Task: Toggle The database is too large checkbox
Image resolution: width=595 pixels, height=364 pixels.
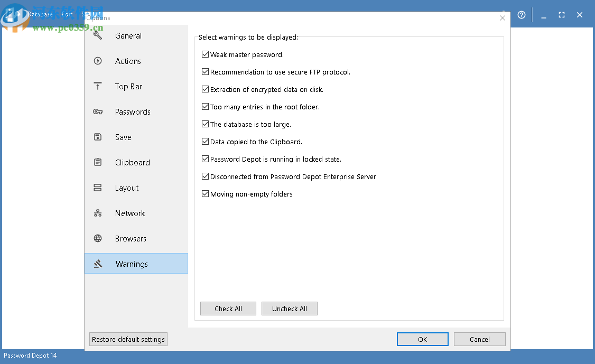Action: pos(206,124)
